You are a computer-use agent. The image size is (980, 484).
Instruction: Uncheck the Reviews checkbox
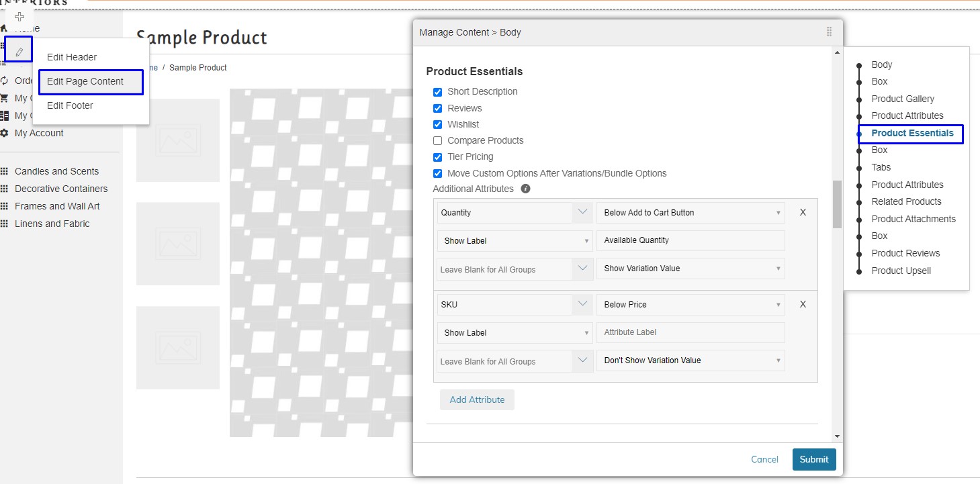point(437,108)
